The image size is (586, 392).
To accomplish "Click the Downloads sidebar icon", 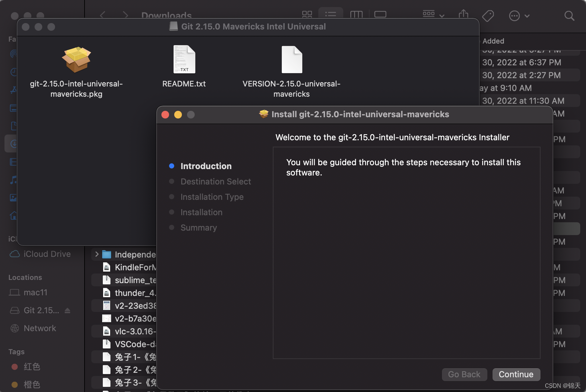I will pos(13,144).
